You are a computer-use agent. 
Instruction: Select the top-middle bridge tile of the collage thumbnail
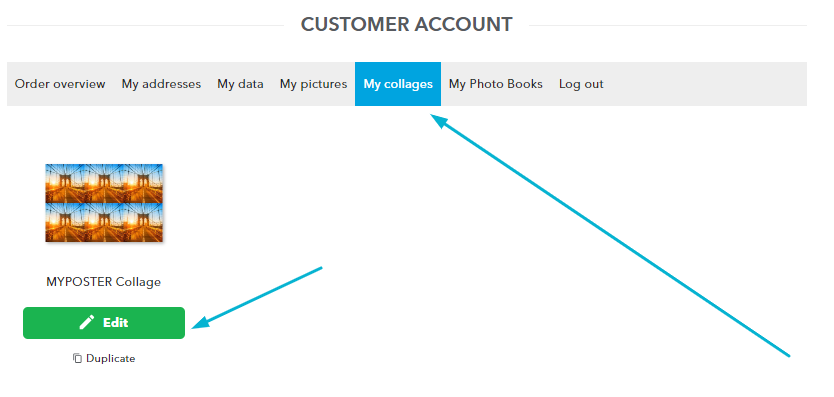(104, 183)
